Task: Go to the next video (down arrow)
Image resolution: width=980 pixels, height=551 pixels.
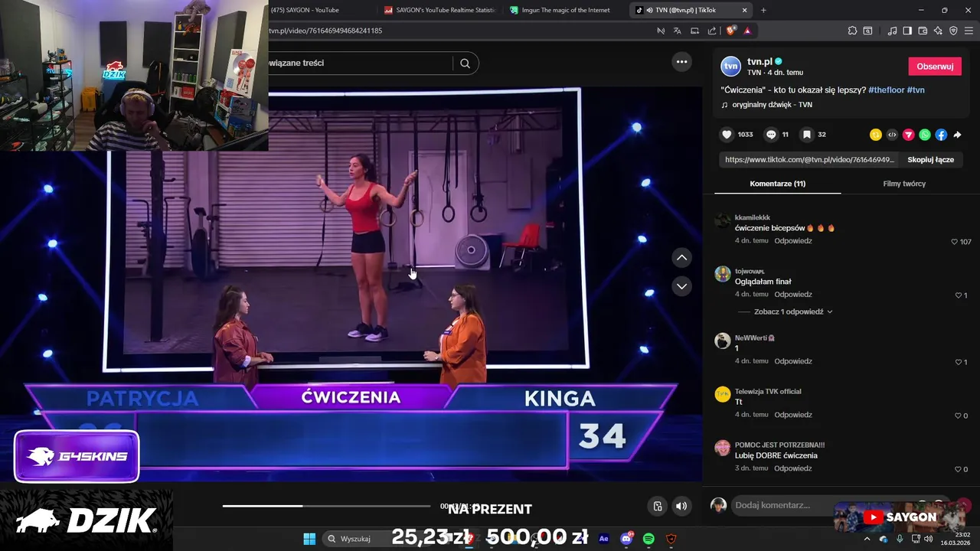Action: (681, 286)
